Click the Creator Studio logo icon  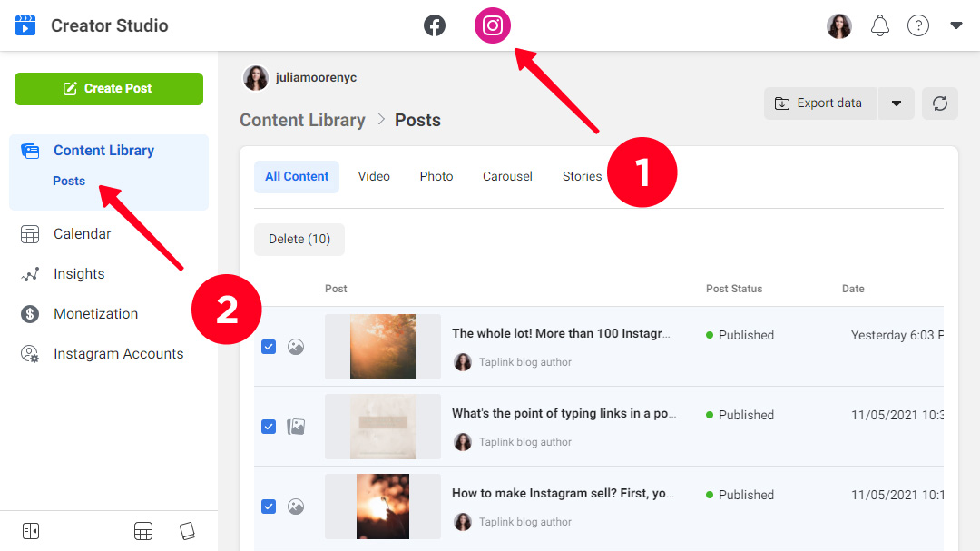[25, 25]
